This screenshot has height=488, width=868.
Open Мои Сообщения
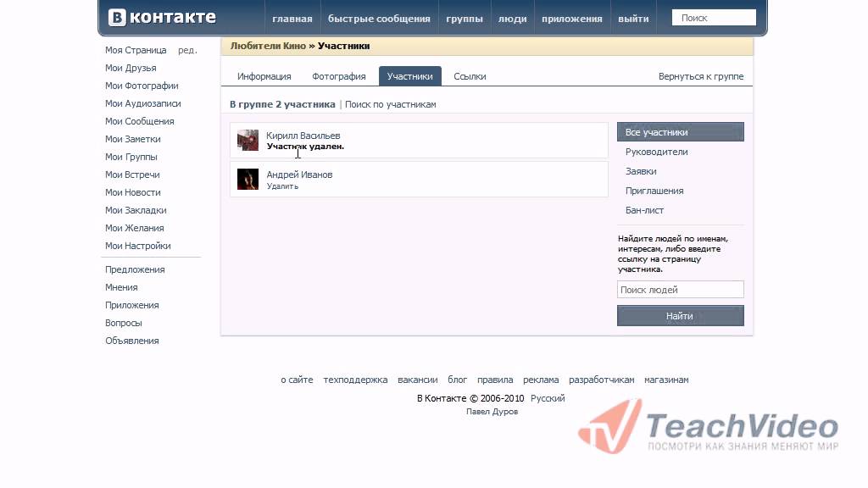click(x=140, y=121)
